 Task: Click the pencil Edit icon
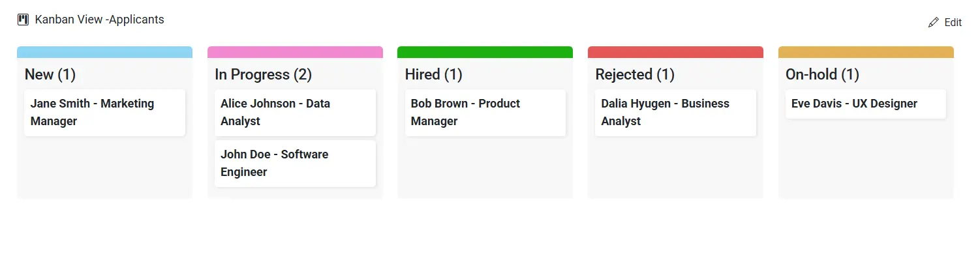click(934, 22)
